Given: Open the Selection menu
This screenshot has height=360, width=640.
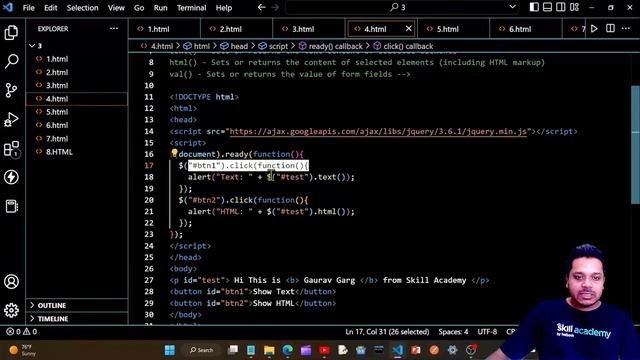Looking at the screenshot, I should click(82, 7).
